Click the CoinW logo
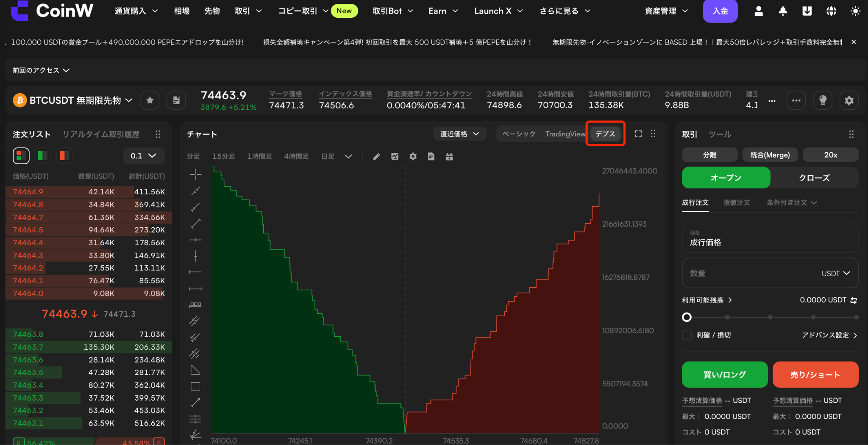Screen dimensions: 868x445 tap(52, 11)
